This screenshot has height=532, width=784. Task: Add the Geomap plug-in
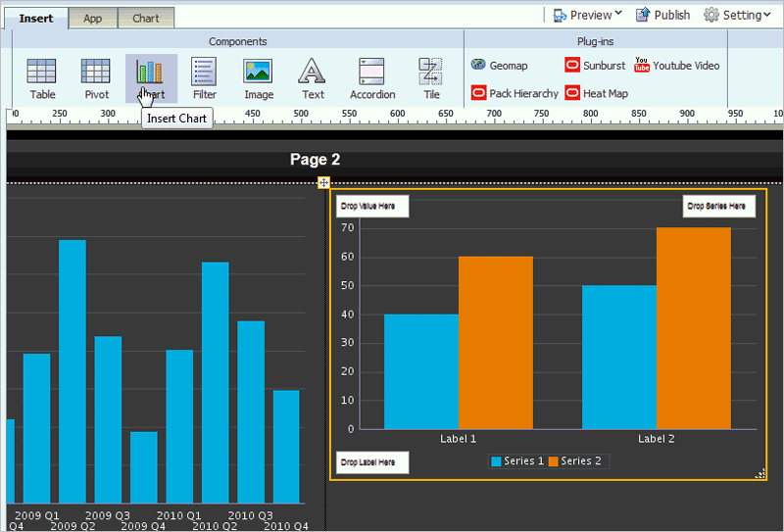499,65
